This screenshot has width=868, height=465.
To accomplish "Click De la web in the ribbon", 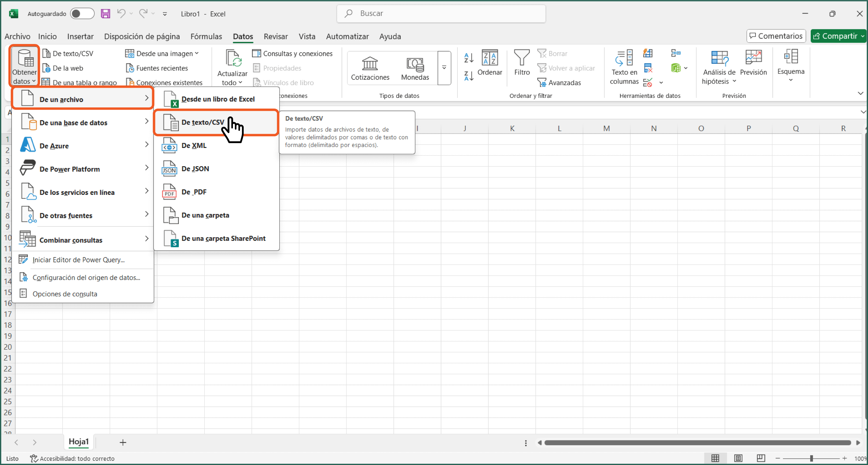I will pyautogui.click(x=63, y=68).
